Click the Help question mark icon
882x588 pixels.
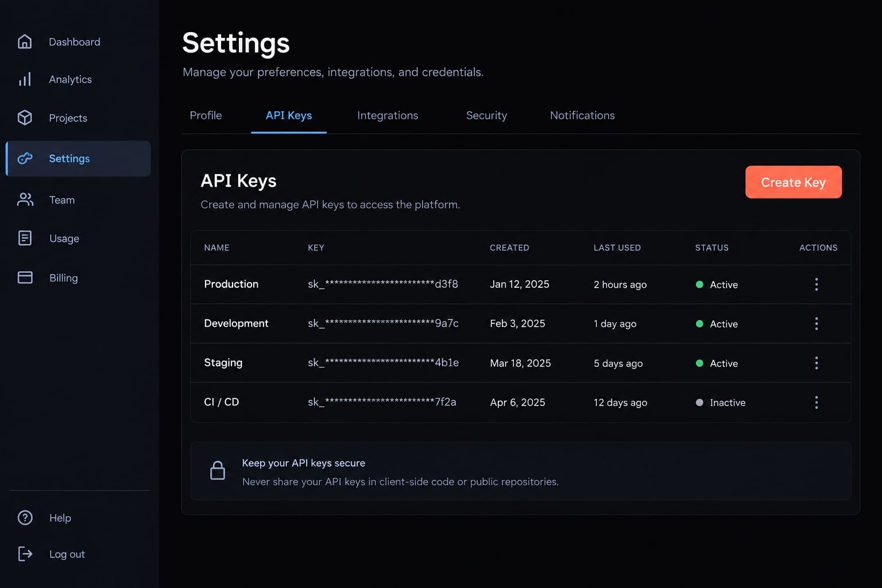coord(25,517)
